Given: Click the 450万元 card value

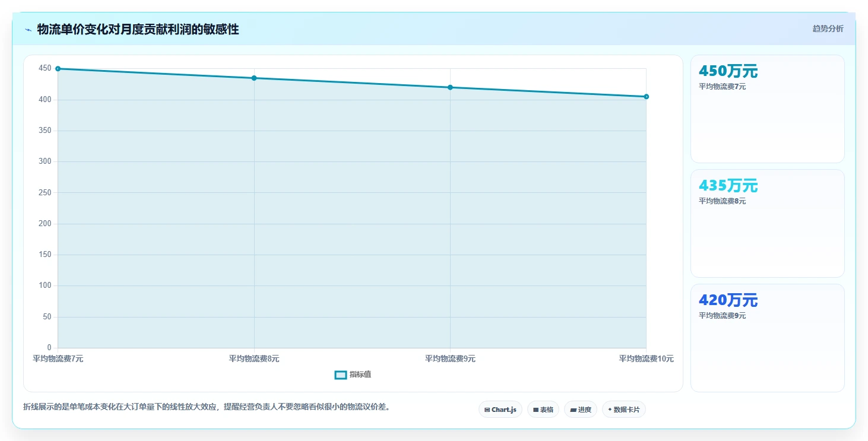Looking at the screenshot, I should click(x=728, y=71).
